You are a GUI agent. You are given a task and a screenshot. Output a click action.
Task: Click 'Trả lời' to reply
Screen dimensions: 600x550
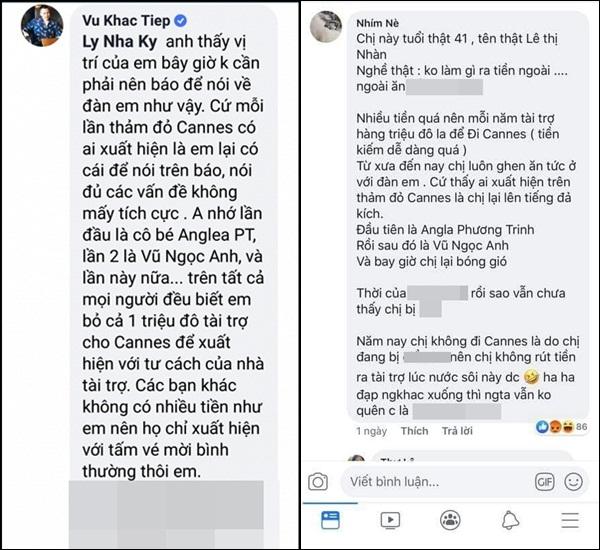coord(457,432)
